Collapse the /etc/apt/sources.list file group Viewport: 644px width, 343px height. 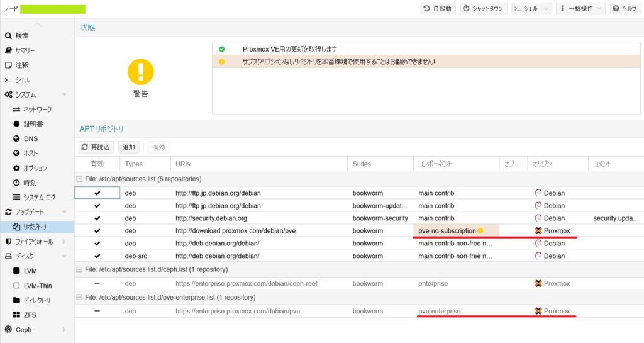79,179
